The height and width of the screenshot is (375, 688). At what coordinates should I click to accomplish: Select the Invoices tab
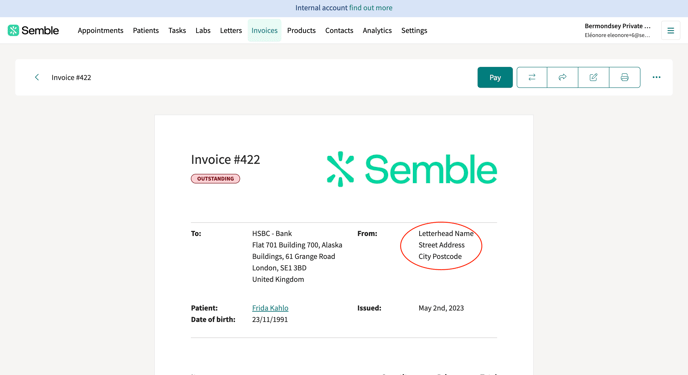pyautogui.click(x=265, y=30)
